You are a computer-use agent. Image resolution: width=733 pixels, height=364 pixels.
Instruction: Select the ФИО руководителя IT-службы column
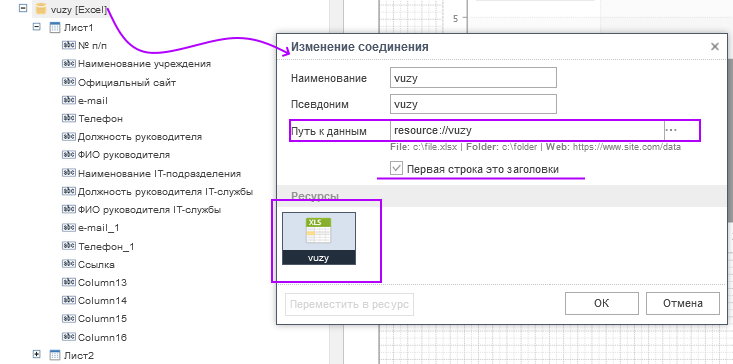click(x=150, y=210)
